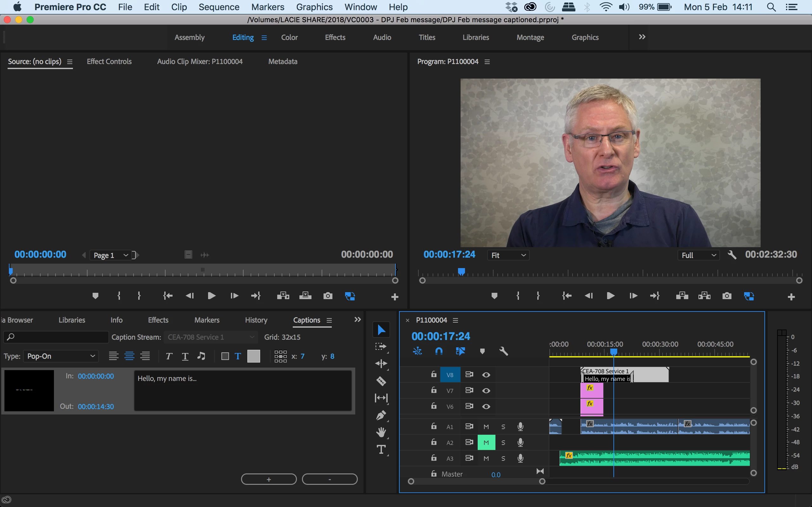812x507 pixels.
Task: Select the Pen tool
Action: pyautogui.click(x=381, y=415)
